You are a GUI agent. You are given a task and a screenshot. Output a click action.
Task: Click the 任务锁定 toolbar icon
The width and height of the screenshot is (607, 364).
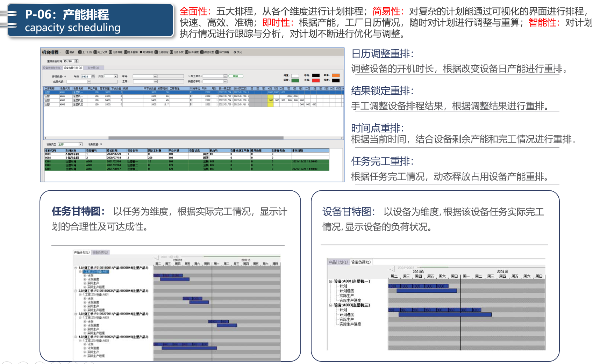tap(156, 52)
